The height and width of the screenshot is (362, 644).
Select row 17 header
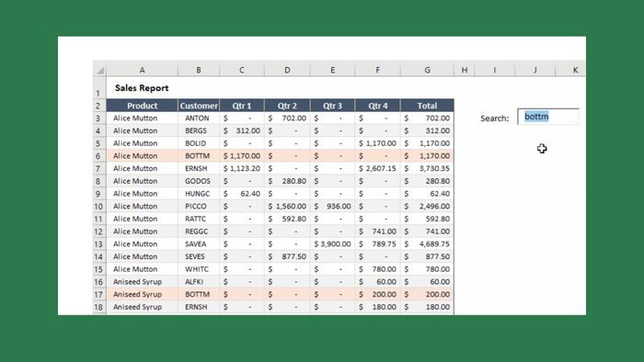point(99,294)
